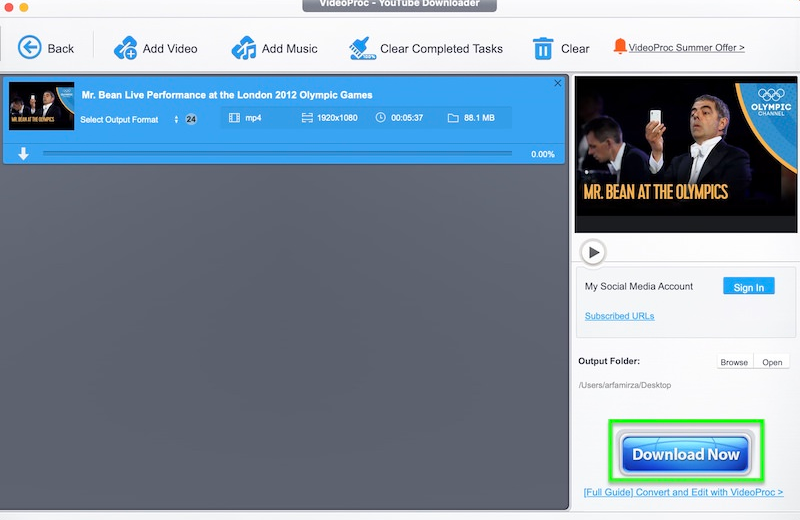Click the 24 formats count badge
The image size is (800, 520).
(x=191, y=119)
